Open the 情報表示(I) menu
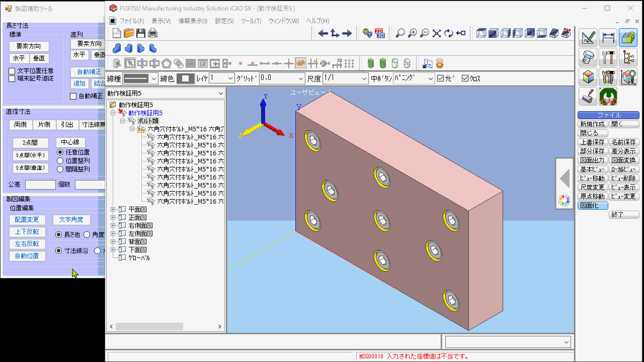The image size is (644, 362). tap(193, 21)
